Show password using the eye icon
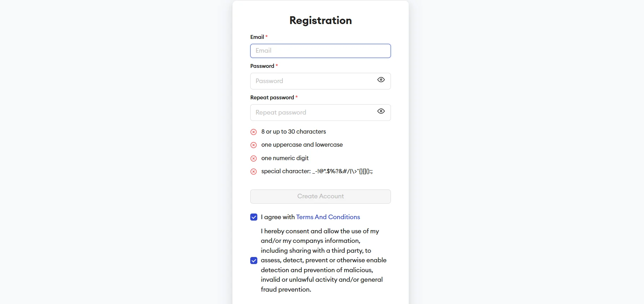The width and height of the screenshot is (644, 304). [x=381, y=80]
